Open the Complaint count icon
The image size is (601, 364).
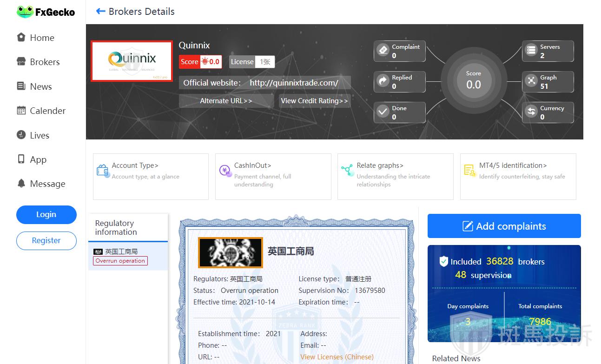[383, 50]
